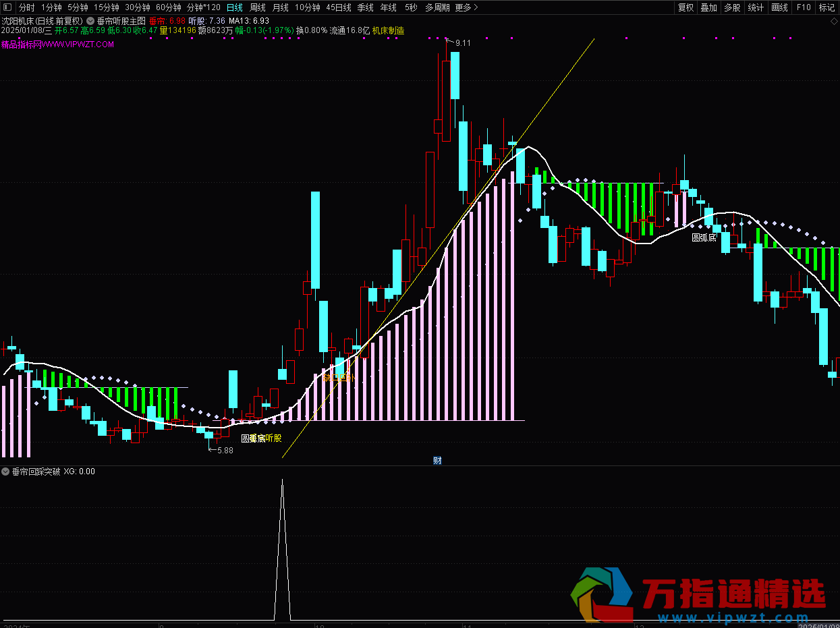Click the 听股: 7.36 indicator value
This screenshot has width=840, height=628.
tap(206, 21)
